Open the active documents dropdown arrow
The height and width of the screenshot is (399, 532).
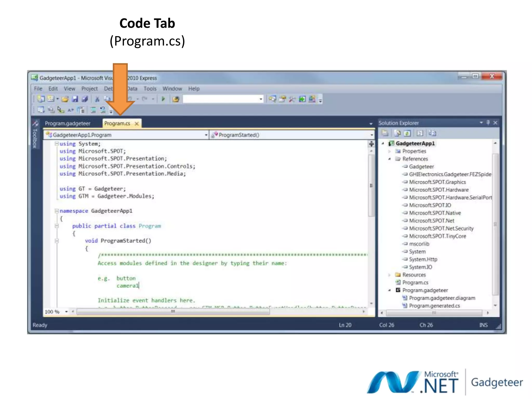(371, 123)
